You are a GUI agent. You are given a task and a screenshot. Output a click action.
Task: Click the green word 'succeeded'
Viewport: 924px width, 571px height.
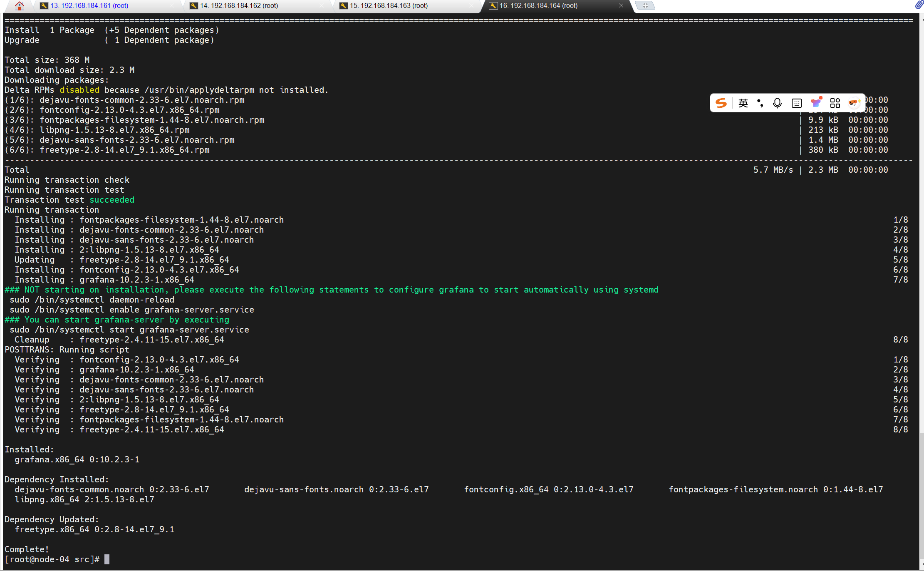112,200
